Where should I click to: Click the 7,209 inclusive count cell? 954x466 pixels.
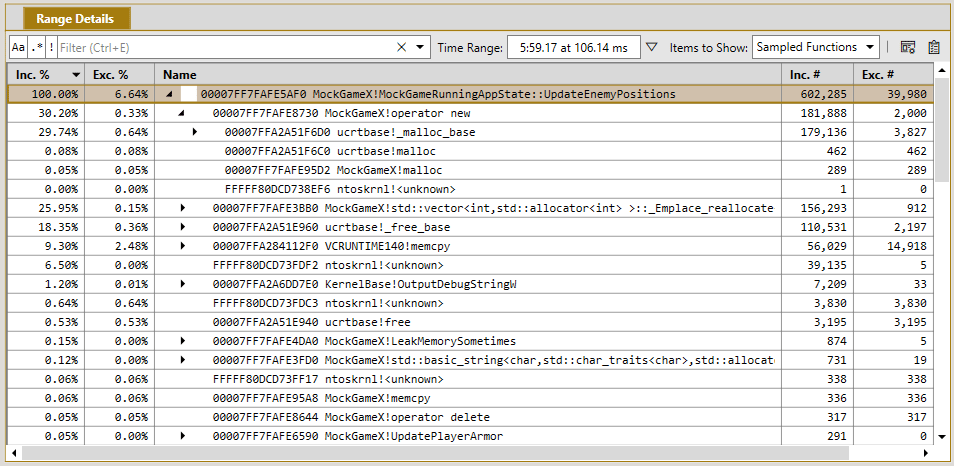click(817, 283)
